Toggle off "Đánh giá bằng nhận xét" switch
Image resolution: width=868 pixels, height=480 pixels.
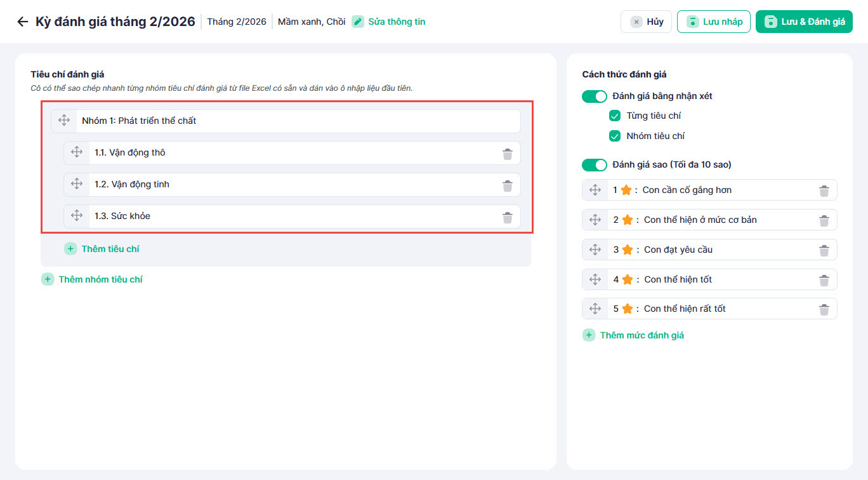point(595,97)
